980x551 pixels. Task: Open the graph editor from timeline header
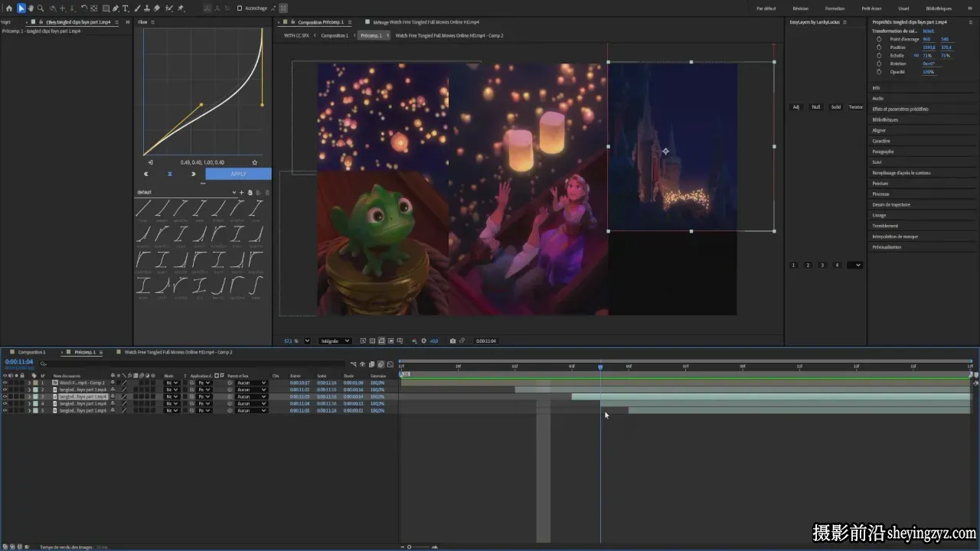[x=390, y=364]
